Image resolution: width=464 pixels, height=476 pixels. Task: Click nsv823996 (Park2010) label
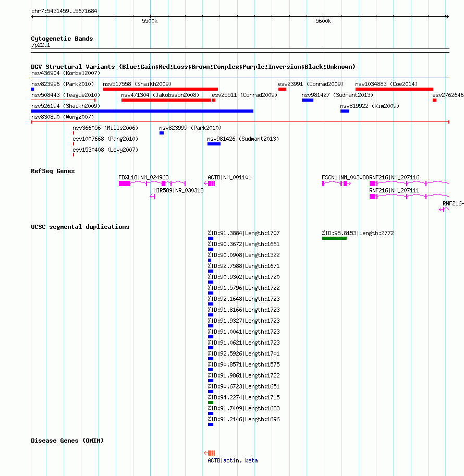pos(63,84)
